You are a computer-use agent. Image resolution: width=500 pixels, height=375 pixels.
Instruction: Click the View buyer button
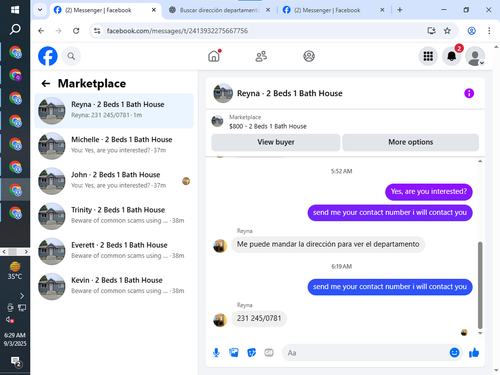(276, 142)
